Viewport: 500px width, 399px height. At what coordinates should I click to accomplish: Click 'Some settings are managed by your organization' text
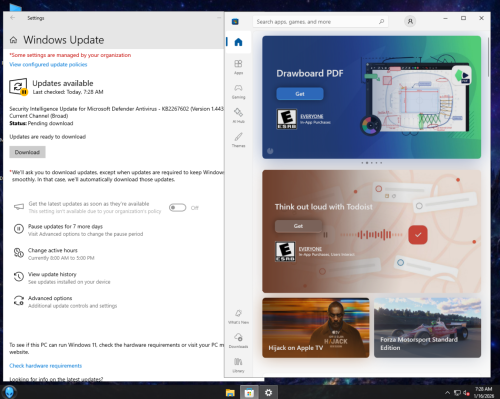[x=70, y=55]
